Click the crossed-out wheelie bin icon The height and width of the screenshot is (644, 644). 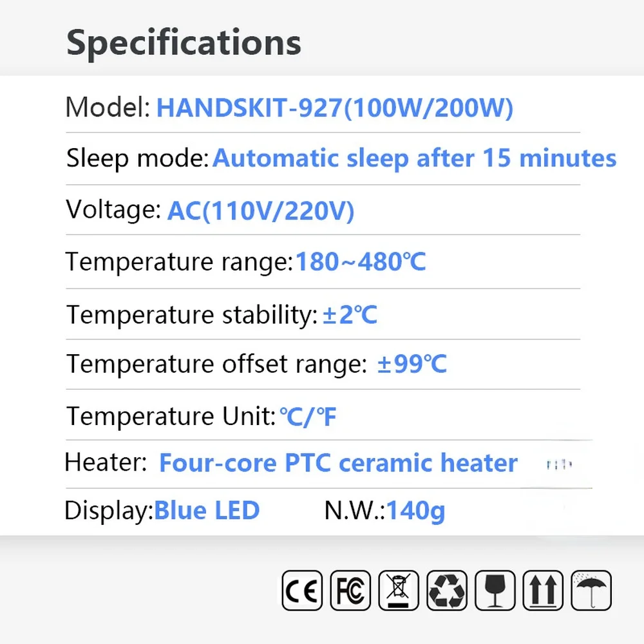[x=399, y=590]
